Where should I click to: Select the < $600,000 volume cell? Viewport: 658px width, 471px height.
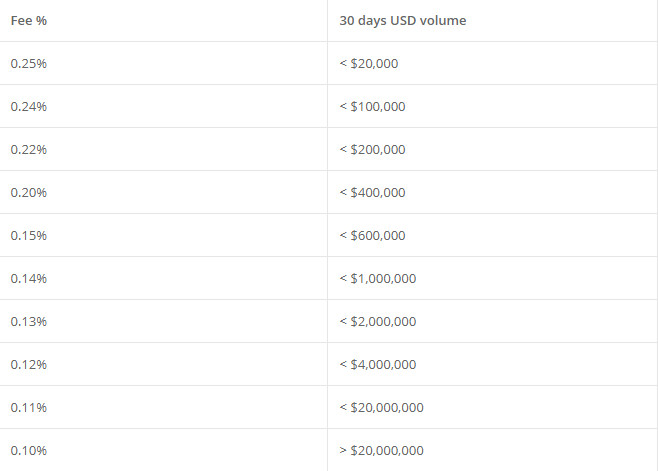[492, 236]
